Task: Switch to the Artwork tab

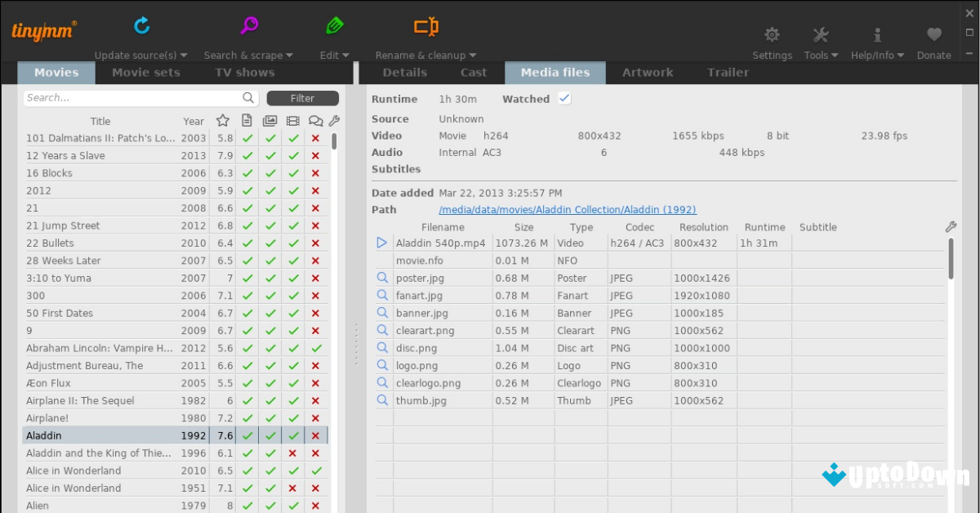Action: [647, 72]
